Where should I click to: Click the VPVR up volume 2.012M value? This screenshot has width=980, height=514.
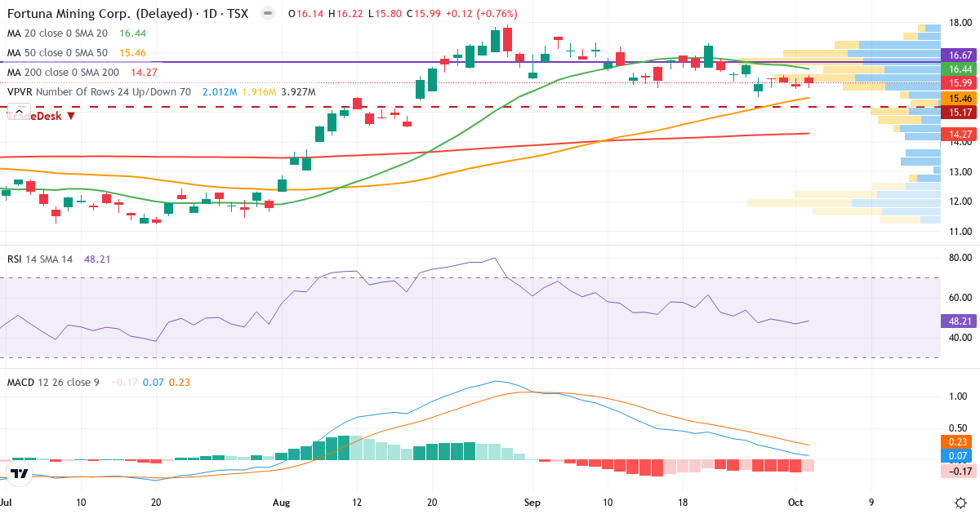click(x=220, y=92)
